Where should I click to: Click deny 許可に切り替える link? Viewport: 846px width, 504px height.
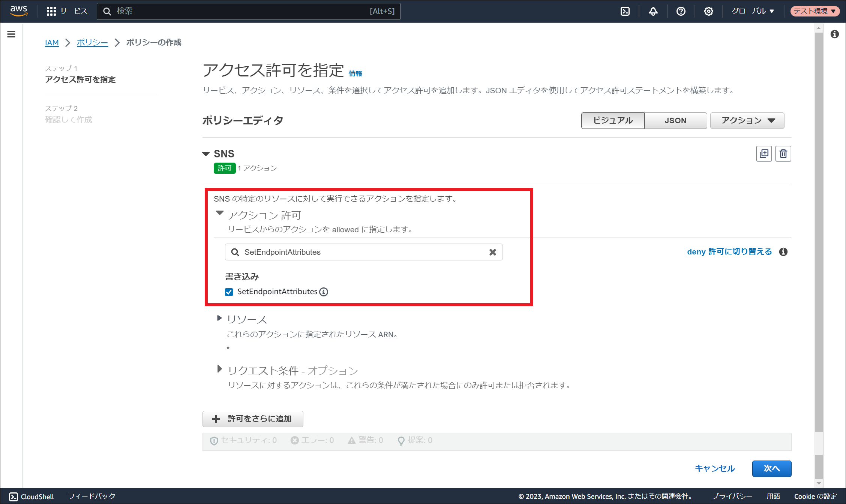729,252
